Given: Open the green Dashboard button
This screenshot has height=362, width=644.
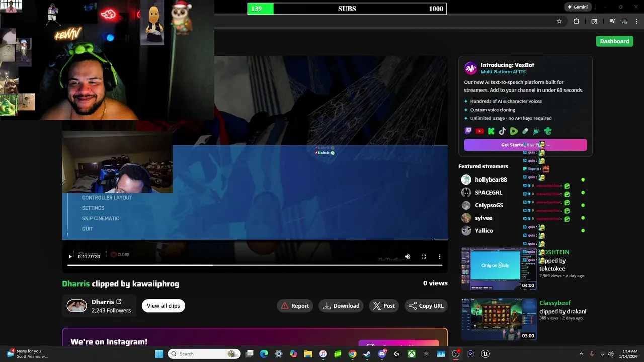Looking at the screenshot, I should click(614, 41).
